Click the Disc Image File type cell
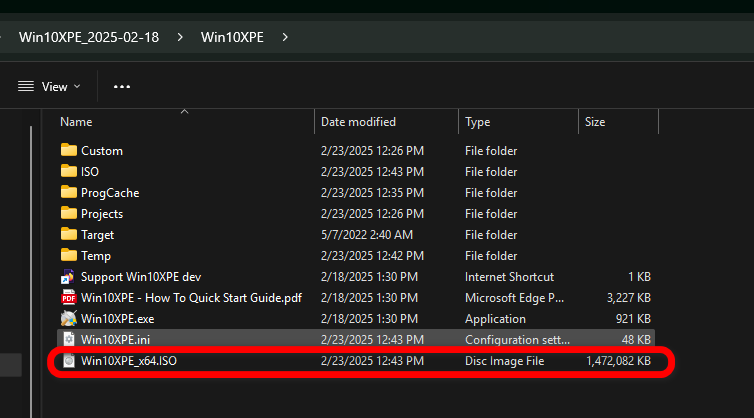This screenshot has width=754, height=418. click(x=504, y=361)
